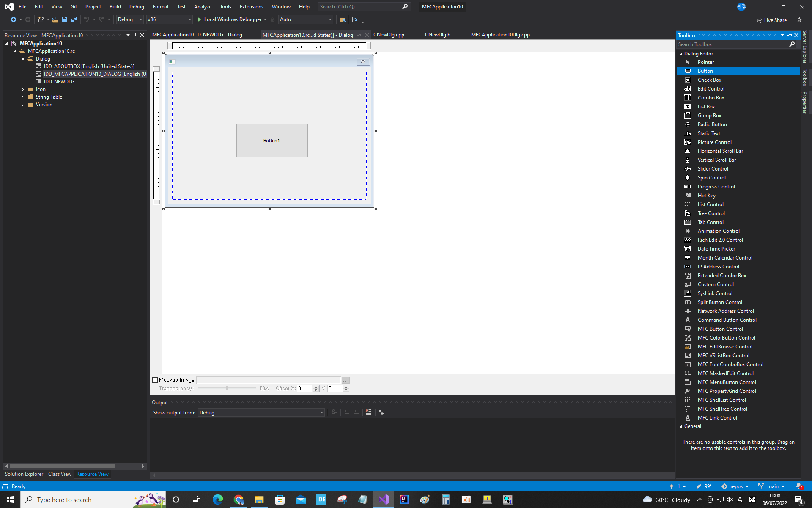Enable the Mockup Image checkbox

click(x=155, y=380)
